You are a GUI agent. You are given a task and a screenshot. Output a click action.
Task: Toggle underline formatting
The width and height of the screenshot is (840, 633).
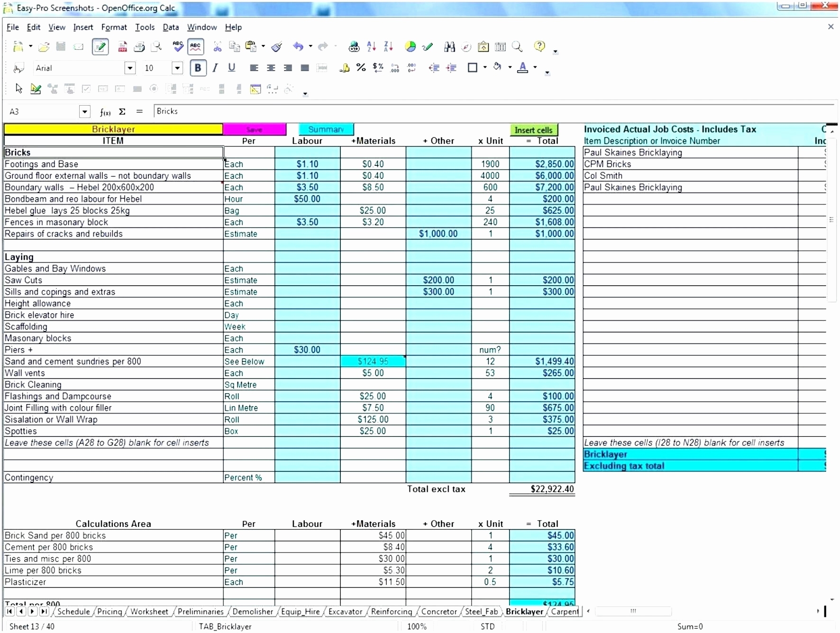(232, 68)
